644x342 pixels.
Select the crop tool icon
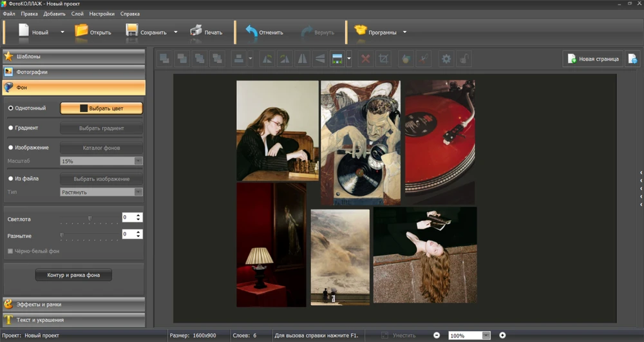384,59
